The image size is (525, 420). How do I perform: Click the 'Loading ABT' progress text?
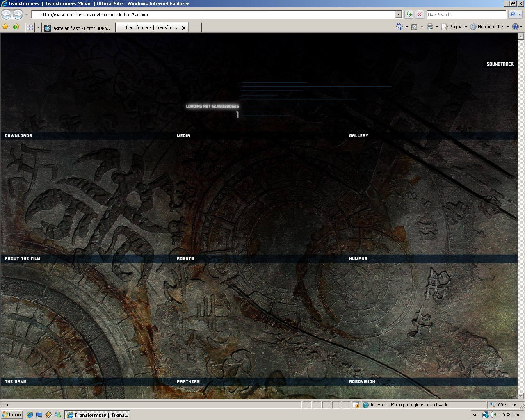(212, 106)
